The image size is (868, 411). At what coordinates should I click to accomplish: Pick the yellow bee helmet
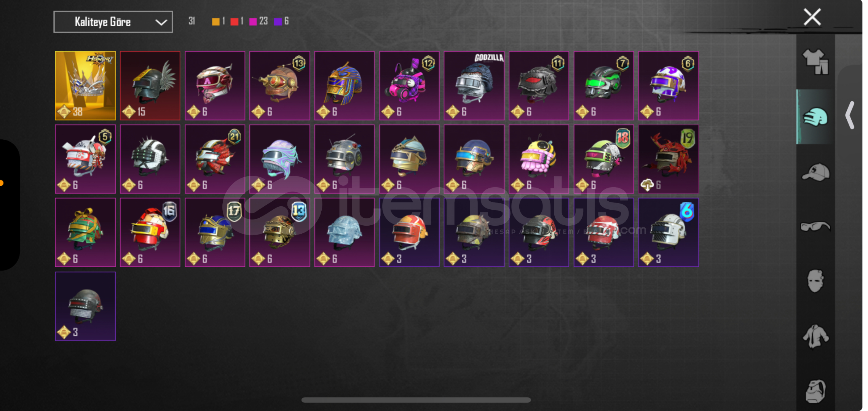pyautogui.click(x=539, y=159)
